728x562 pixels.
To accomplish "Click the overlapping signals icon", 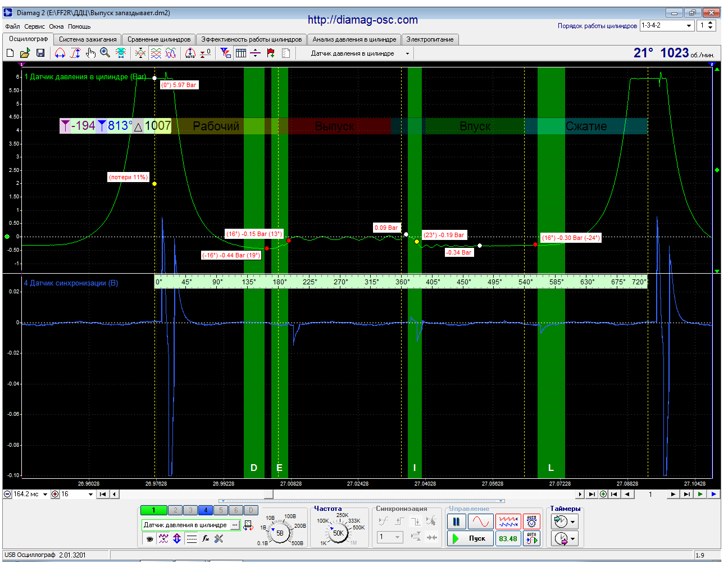I will click(x=140, y=53).
